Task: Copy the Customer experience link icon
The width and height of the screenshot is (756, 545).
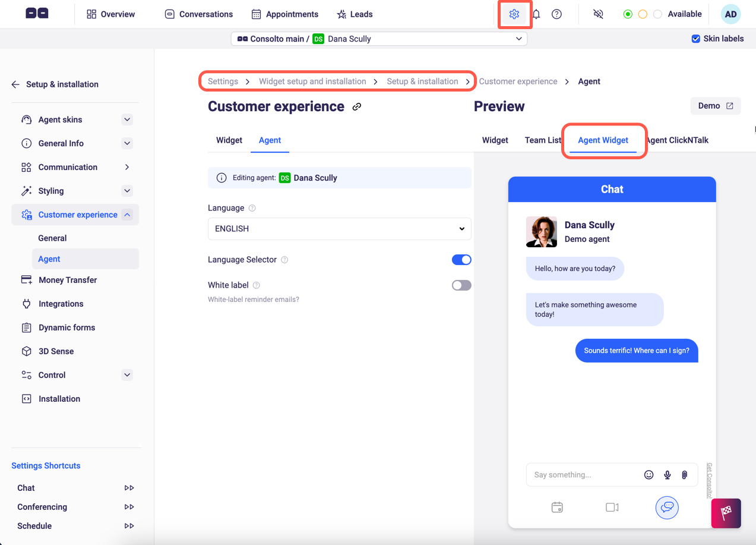Action: click(357, 106)
